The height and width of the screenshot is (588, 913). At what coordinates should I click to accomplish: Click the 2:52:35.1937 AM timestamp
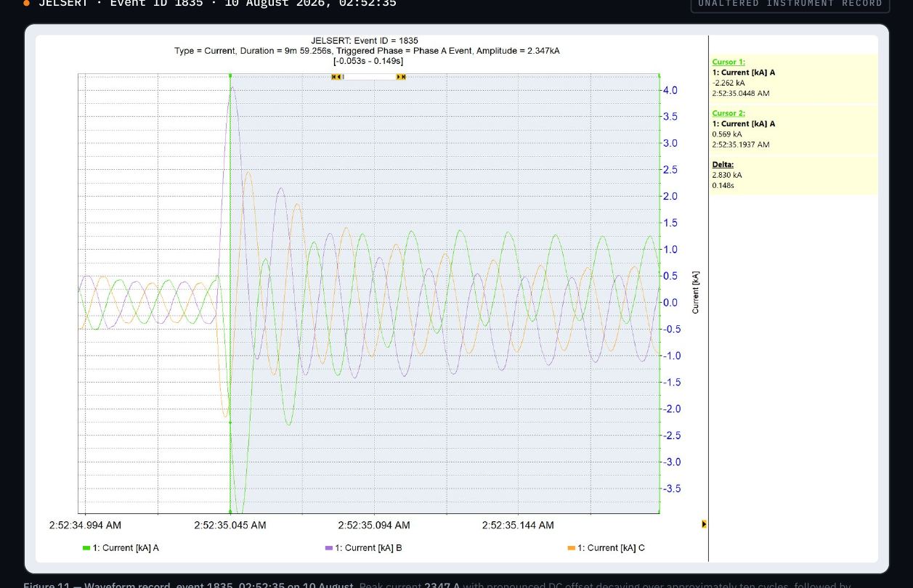(x=741, y=144)
